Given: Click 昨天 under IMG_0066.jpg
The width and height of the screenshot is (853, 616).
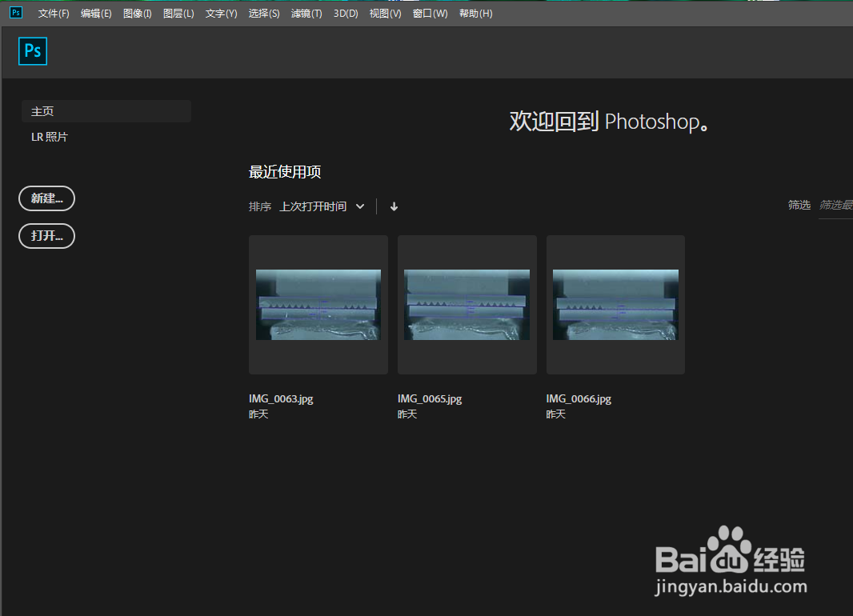Looking at the screenshot, I should pos(556,414).
